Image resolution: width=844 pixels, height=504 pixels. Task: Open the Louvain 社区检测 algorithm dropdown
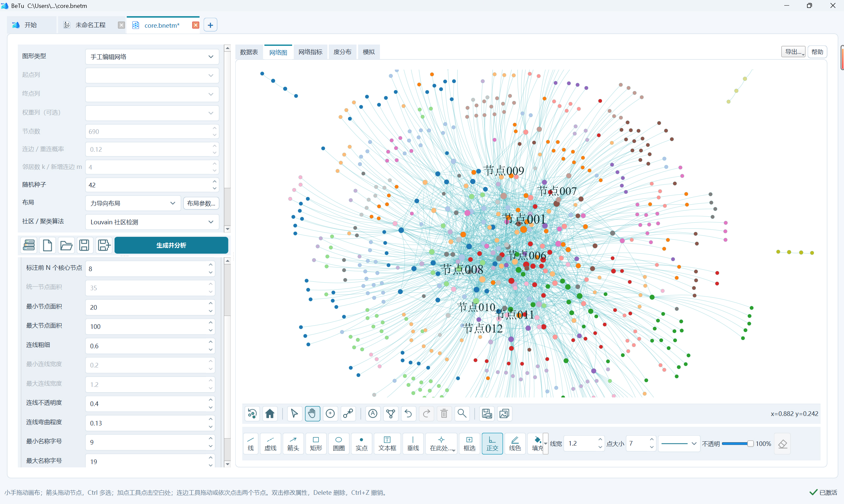(152, 222)
